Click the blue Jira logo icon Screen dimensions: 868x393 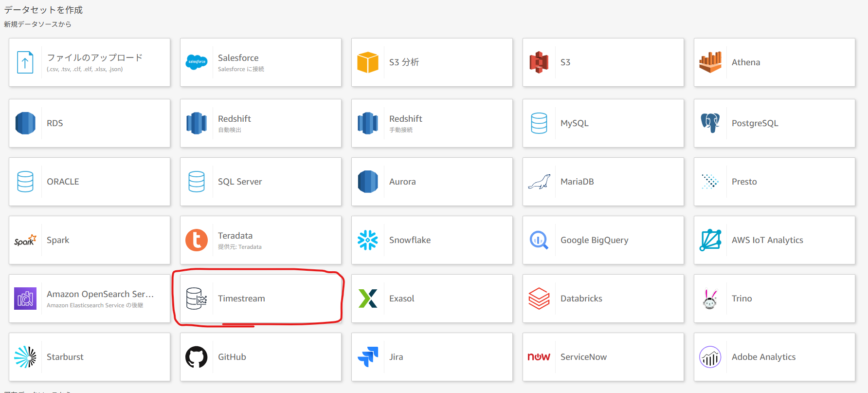(x=368, y=356)
